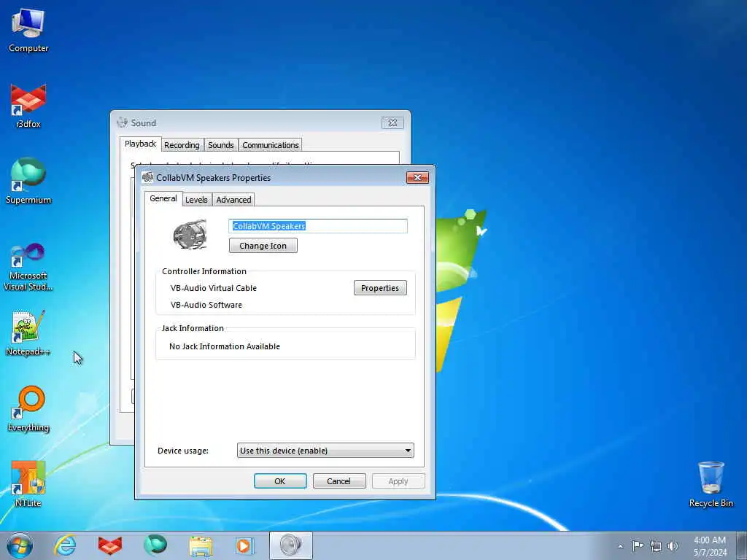The width and height of the screenshot is (747, 560).
Task: Open the Communications tab in the Sound window
Action: 270,145
